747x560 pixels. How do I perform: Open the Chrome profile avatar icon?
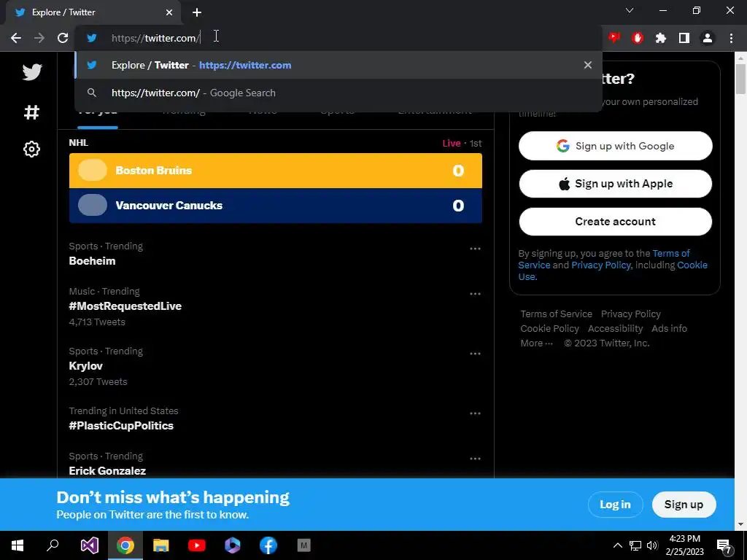(708, 38)
